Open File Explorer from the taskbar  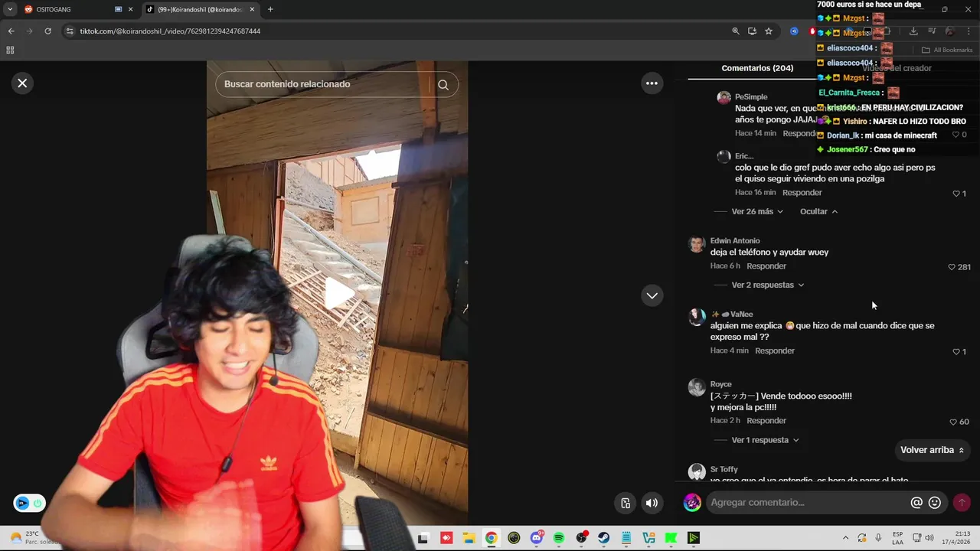click(x=469, y=538)
